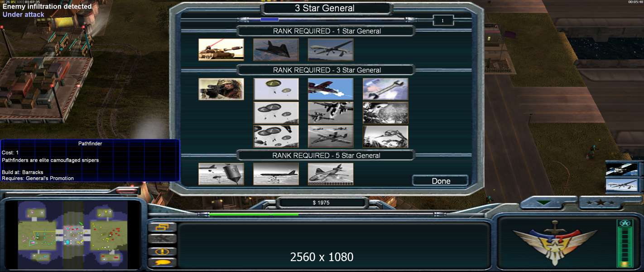
Task: Click 'RANK REQUIRED - 1 Star General' heading
Action: click(327, 31)
